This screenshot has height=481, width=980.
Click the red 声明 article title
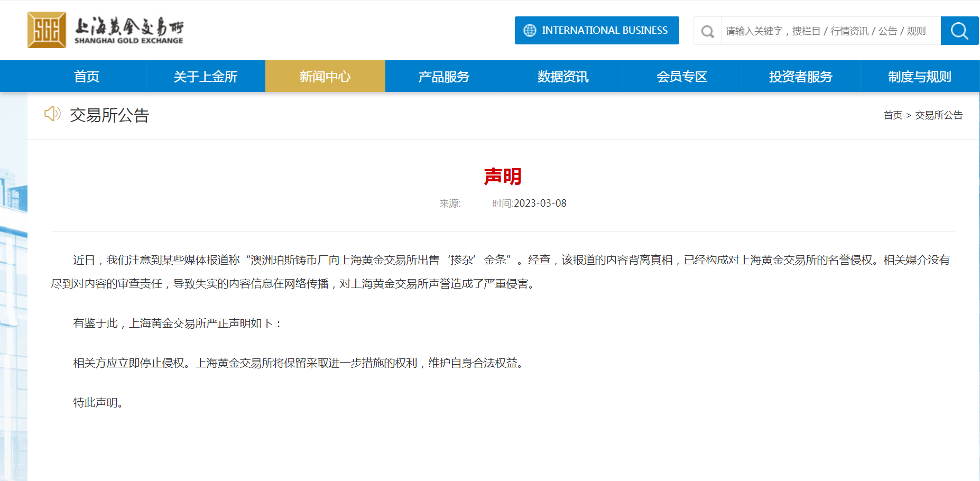click(x=503, y=177)
